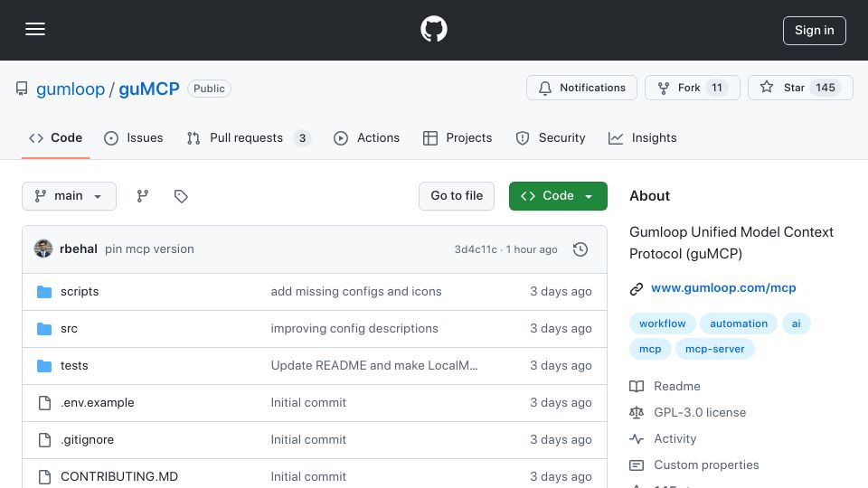868x488 pixels.
Task: Click the About heading
Action: click(649, 196)
